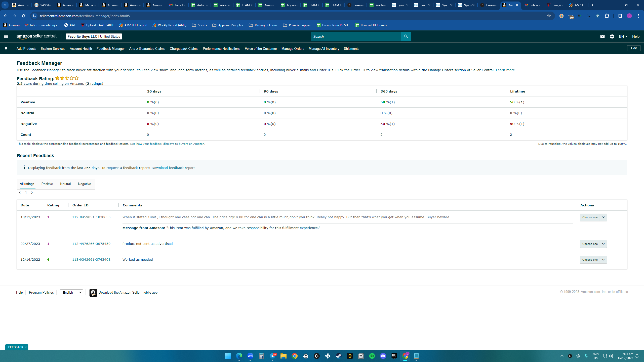Open Shipments in the nav bar

click(351, 49)
